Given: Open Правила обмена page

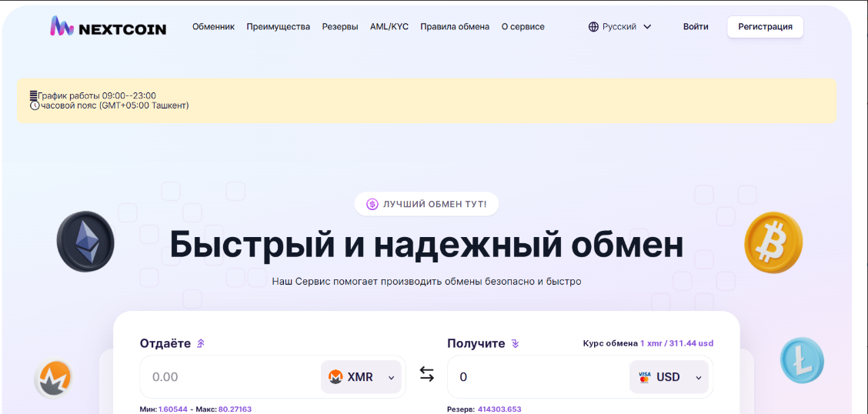Looking at the screenshot, I should click(x=455, y=27).
